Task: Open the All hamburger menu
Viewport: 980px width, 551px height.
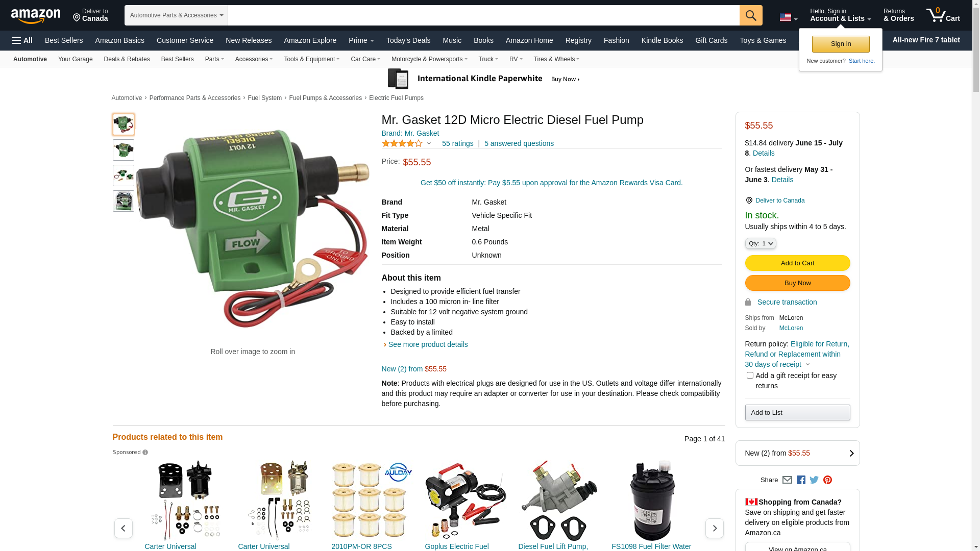Action: [22, 40]
